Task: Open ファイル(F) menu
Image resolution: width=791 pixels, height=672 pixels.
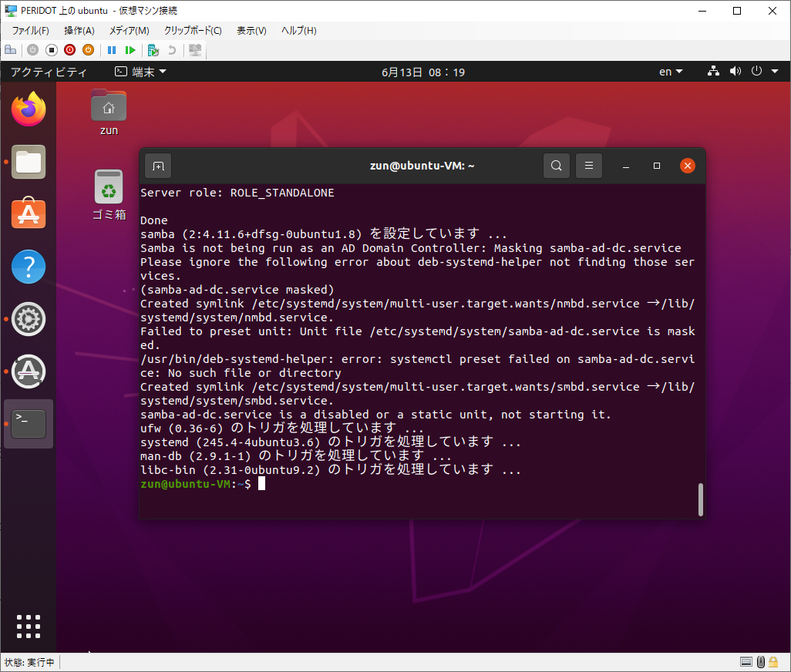Action: pos(30,31)
